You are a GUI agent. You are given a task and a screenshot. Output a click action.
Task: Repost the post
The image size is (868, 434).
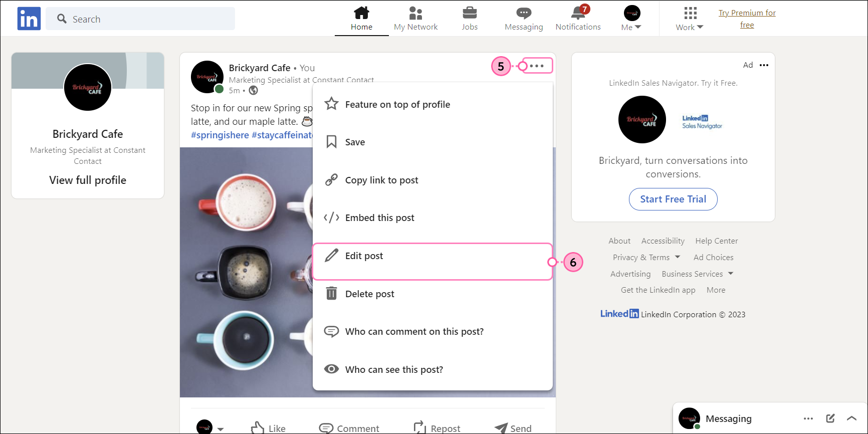point(437,428)
